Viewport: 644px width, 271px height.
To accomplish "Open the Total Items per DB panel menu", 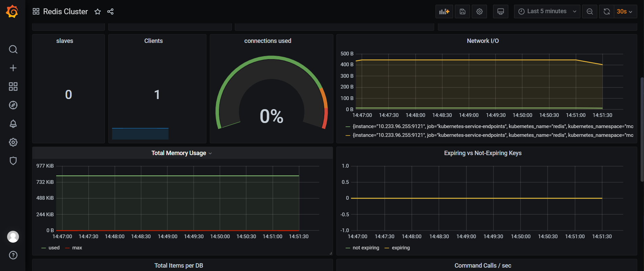I will (179, 266).
